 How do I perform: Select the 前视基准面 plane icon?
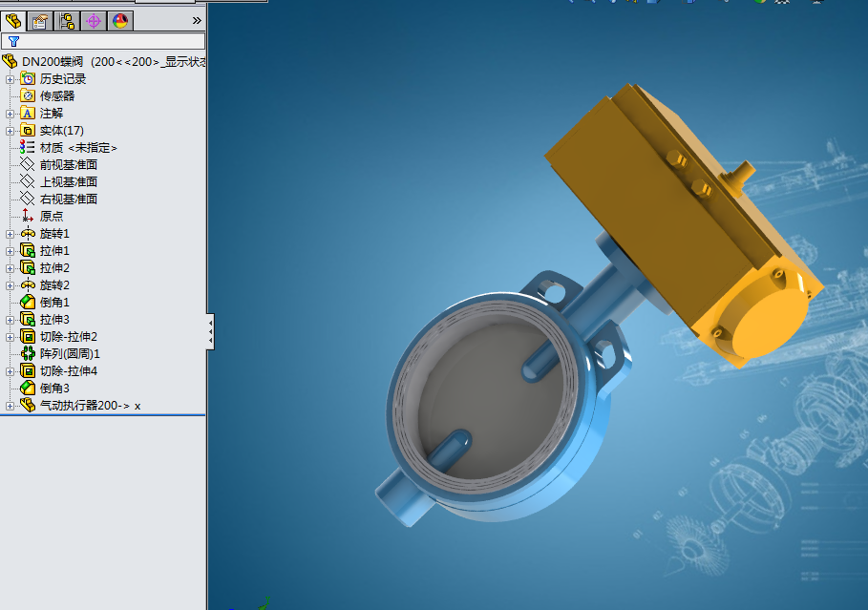(x=28, y=164)
